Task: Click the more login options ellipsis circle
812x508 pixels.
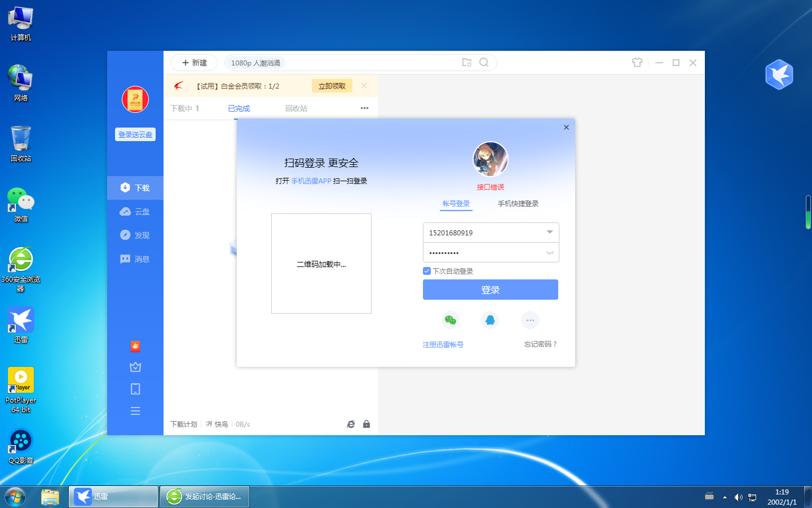Action: point(529,319)
